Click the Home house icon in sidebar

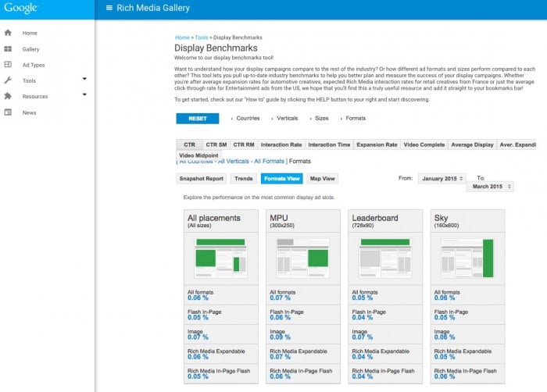(8, 33)
